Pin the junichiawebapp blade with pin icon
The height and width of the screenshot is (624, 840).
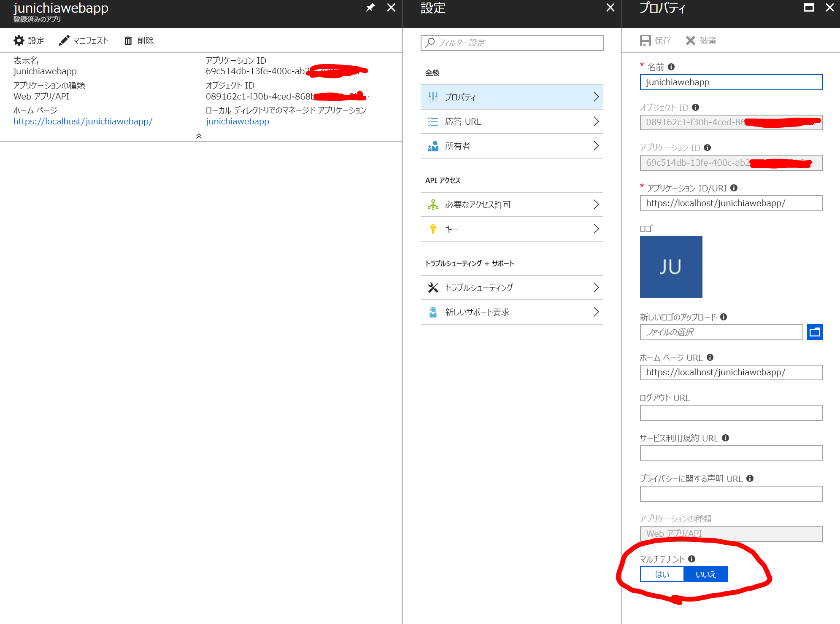click(x=370, y=8)
